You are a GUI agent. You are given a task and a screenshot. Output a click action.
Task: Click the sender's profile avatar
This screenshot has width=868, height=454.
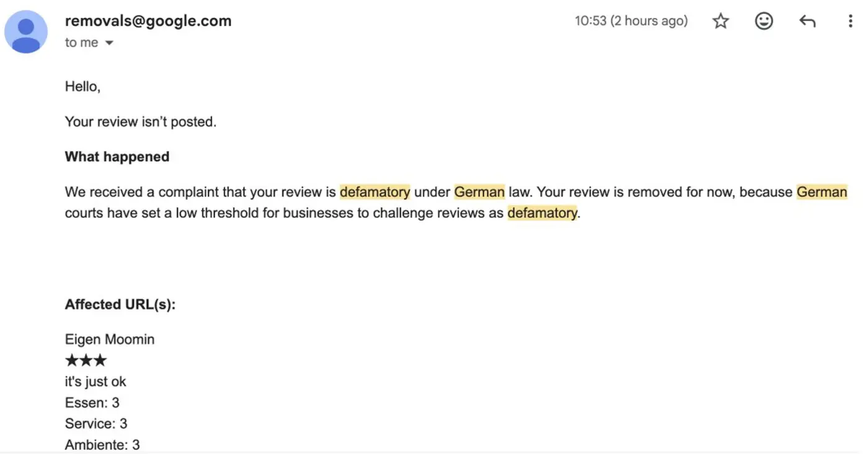coord(26,32)
